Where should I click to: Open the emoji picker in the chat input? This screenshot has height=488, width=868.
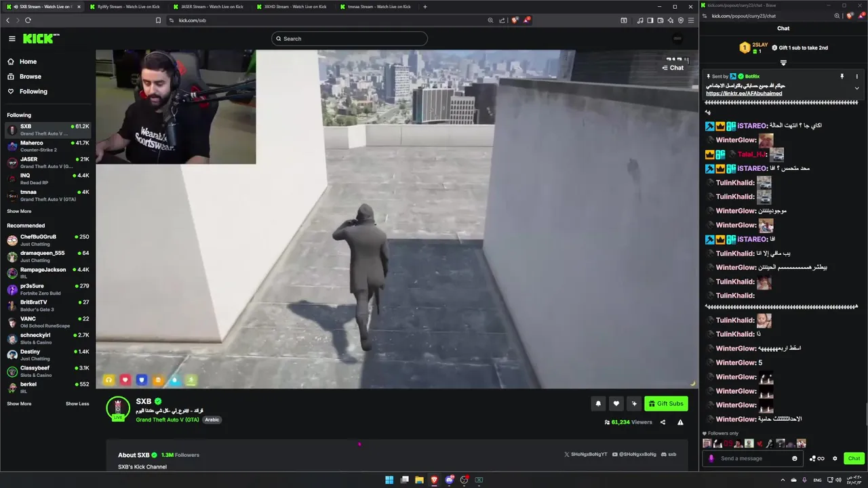click(x=795, y=458)
